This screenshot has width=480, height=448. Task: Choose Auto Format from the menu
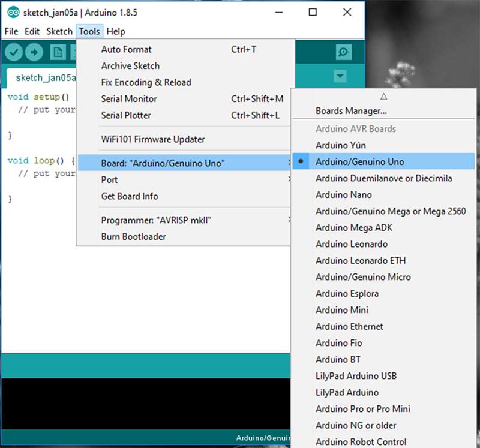pyautogui.click(x=126, y=49)
